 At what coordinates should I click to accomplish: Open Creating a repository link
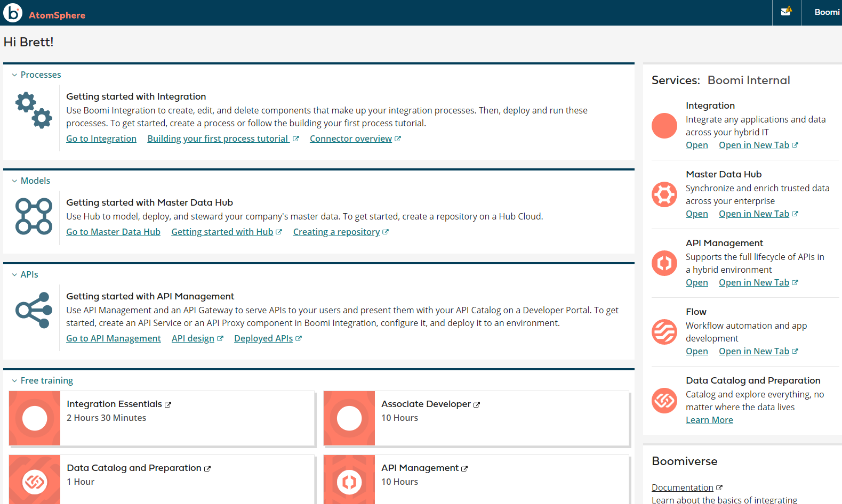(x=336, y=232)
